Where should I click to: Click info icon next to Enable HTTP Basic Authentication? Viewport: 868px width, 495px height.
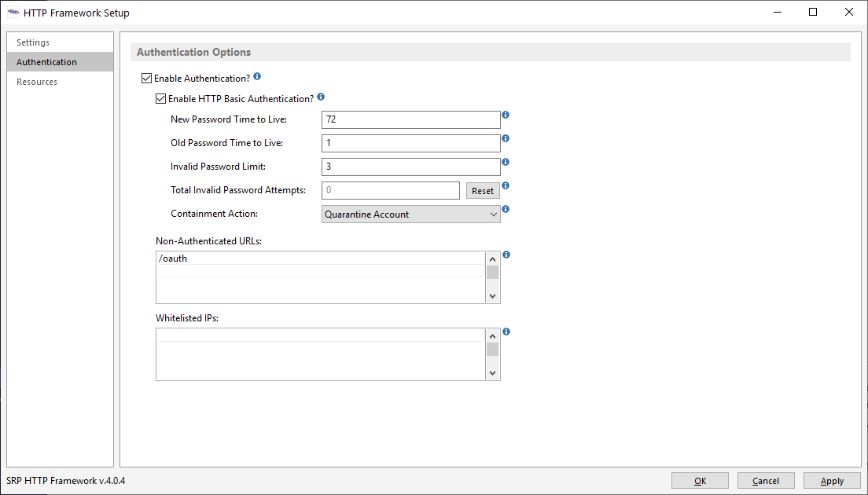pyautogui.click(x=321, y=98)
